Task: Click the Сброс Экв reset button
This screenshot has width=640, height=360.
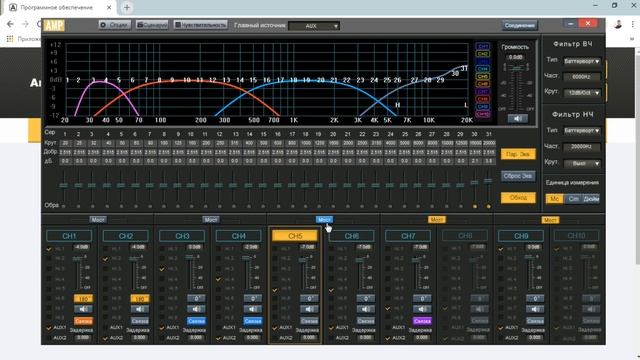Action: click(x=518, y=176)
